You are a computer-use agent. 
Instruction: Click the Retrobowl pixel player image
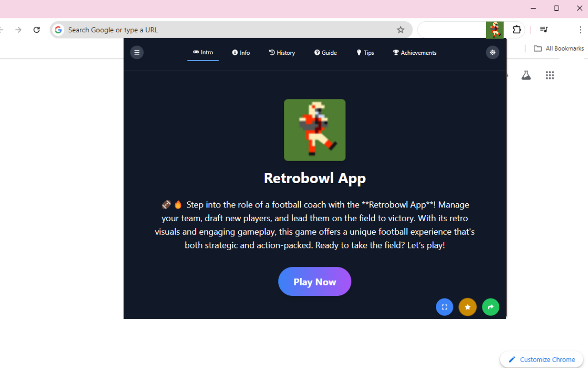(315, 130)
